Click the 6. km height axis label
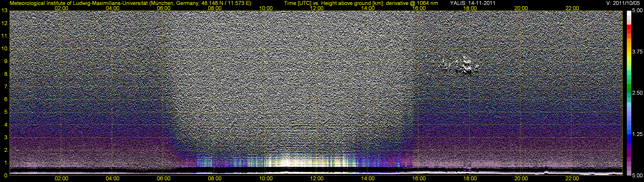644x182 pixels. coord(6,100)
